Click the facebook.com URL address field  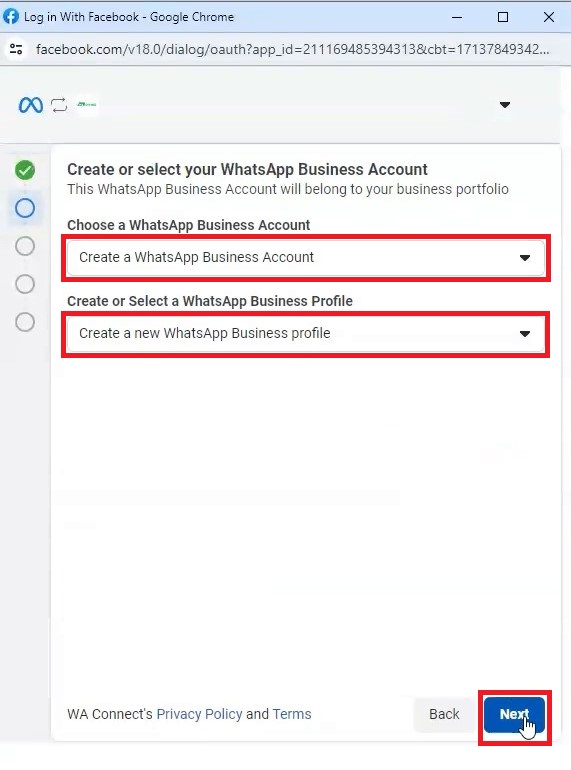coord(292,49)
